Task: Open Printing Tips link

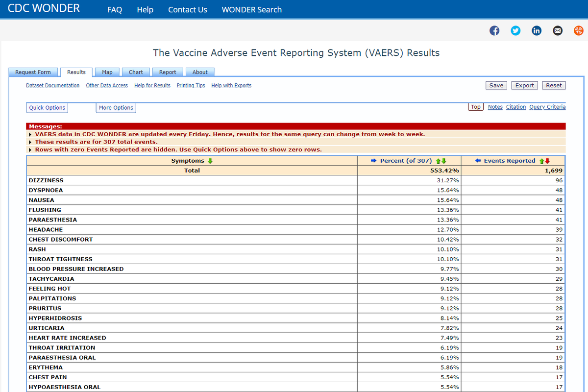Action: pyautogui.click(x=191, y=85)
